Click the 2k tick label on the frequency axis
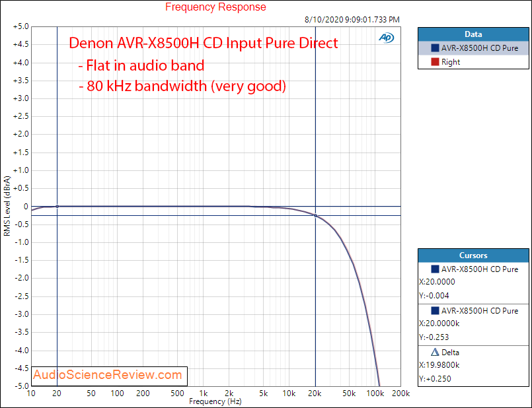Viewport: 532px width, 408px height. [229, 393]
